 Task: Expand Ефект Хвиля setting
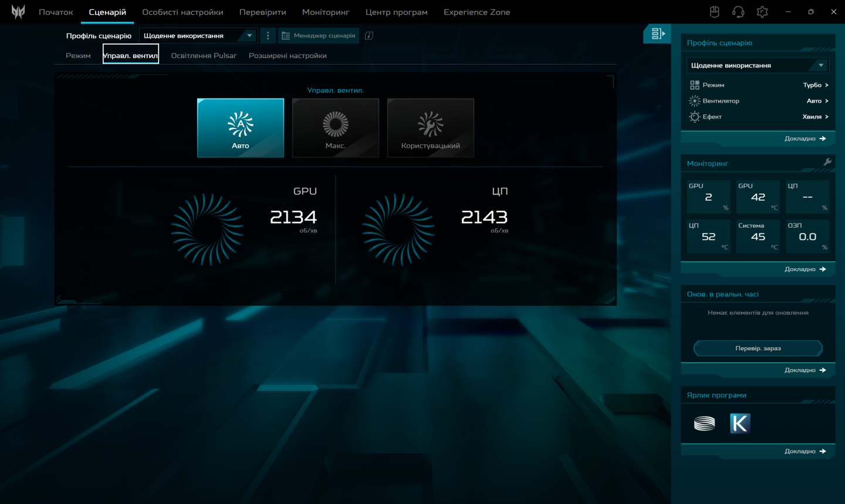click(x=816, y=117)
